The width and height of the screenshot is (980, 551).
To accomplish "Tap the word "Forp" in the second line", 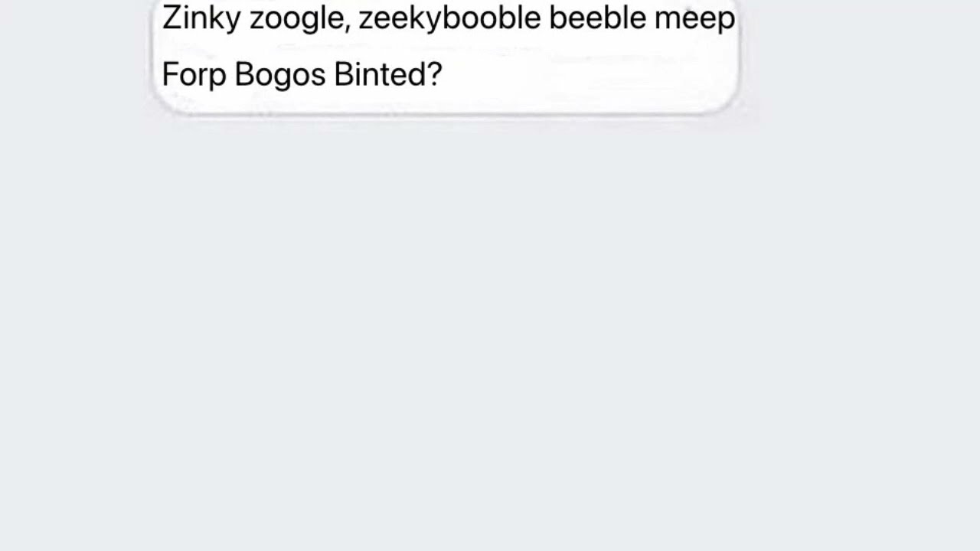I will point(194,76).
